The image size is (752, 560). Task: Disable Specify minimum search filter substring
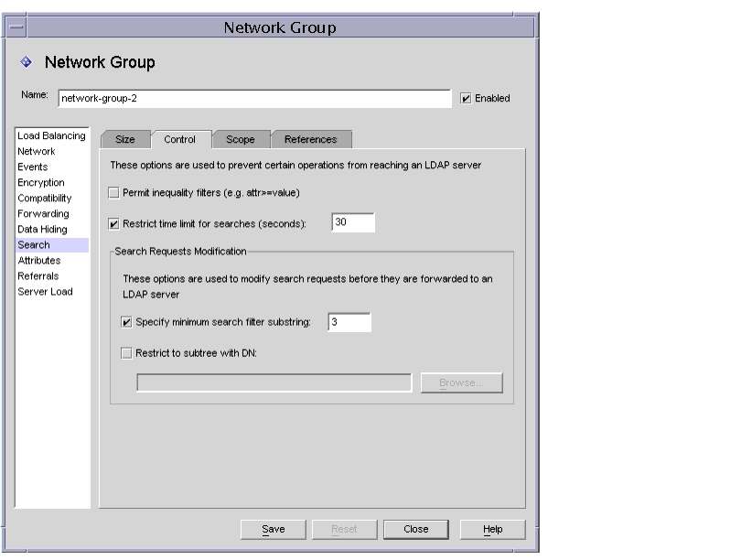coord(125,322)
